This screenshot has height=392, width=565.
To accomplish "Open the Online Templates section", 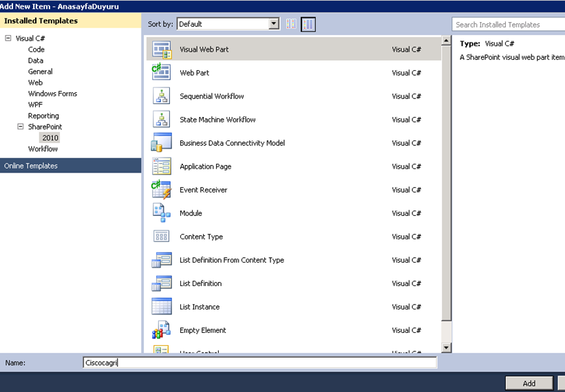I will pyautogui.click(x=71, y=166).
